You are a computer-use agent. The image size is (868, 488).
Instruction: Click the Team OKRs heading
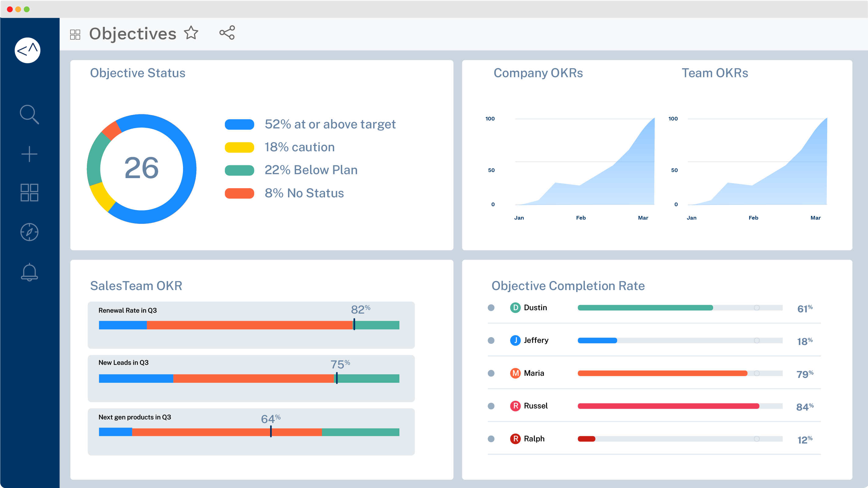point(715,73)
